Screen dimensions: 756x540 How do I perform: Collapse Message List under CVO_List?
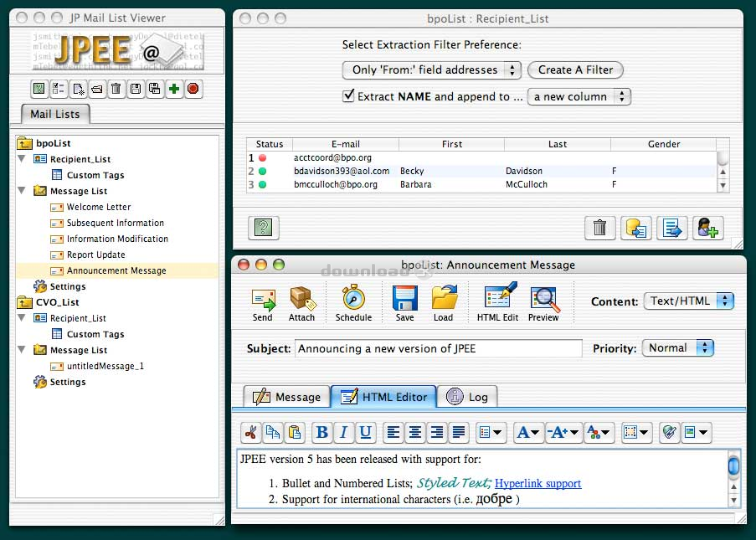[22, 350]
